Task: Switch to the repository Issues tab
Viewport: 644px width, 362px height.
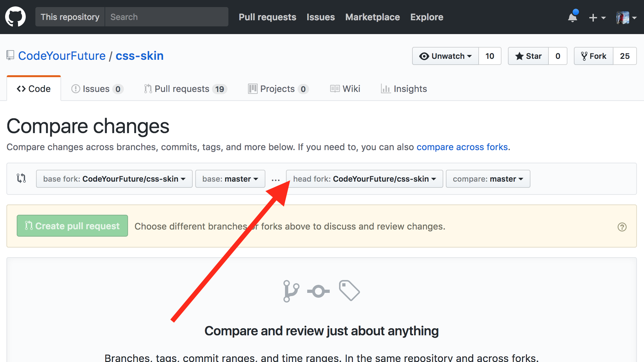Action: point(97,89)
